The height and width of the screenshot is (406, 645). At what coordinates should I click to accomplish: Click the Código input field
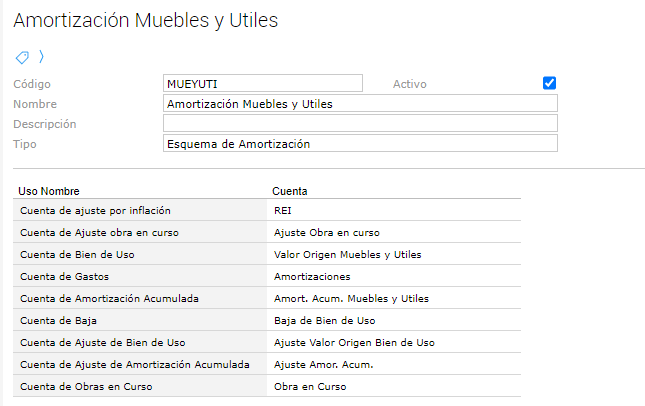point(262,84)
